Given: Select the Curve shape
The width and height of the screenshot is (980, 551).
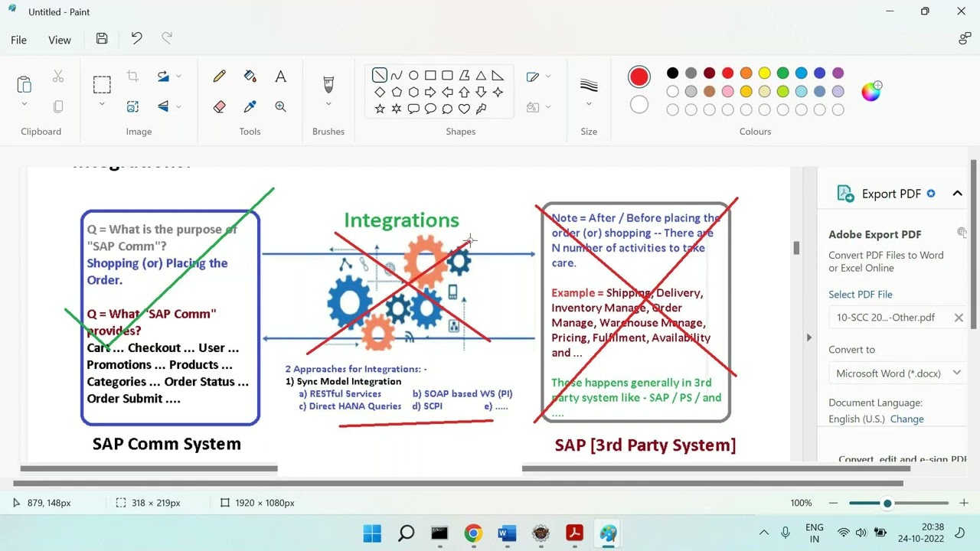Looking at the screenshot, I should (x=397, y=75).
